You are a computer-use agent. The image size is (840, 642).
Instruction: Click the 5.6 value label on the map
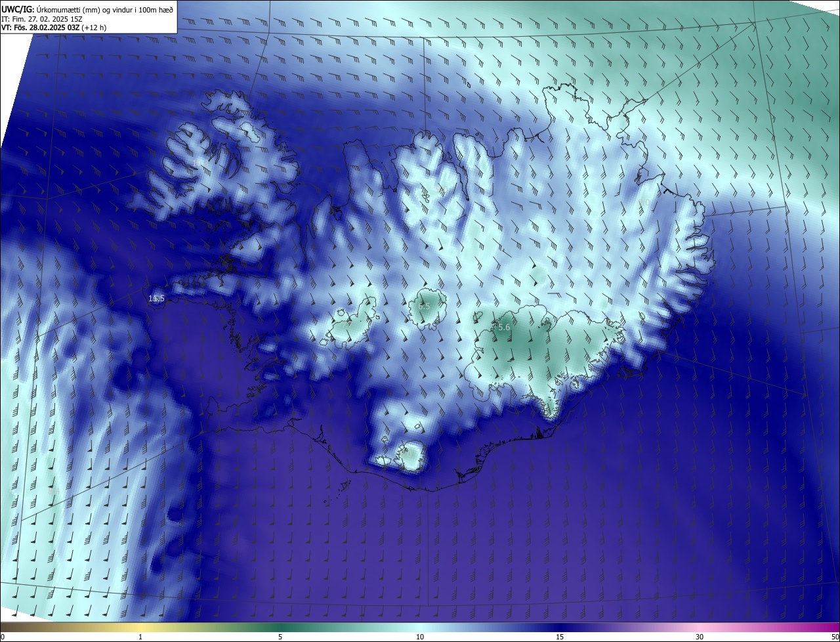(x=504, y=327)
